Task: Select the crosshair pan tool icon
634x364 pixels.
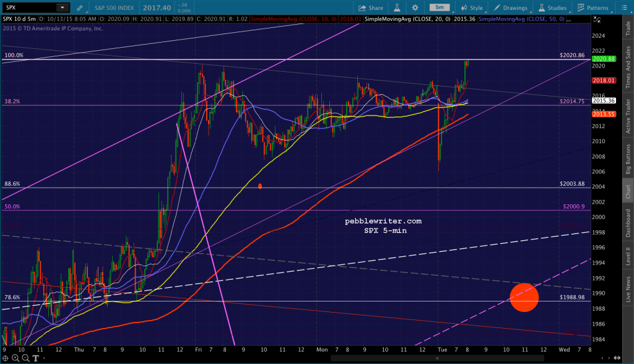Action: click(5, 358)
